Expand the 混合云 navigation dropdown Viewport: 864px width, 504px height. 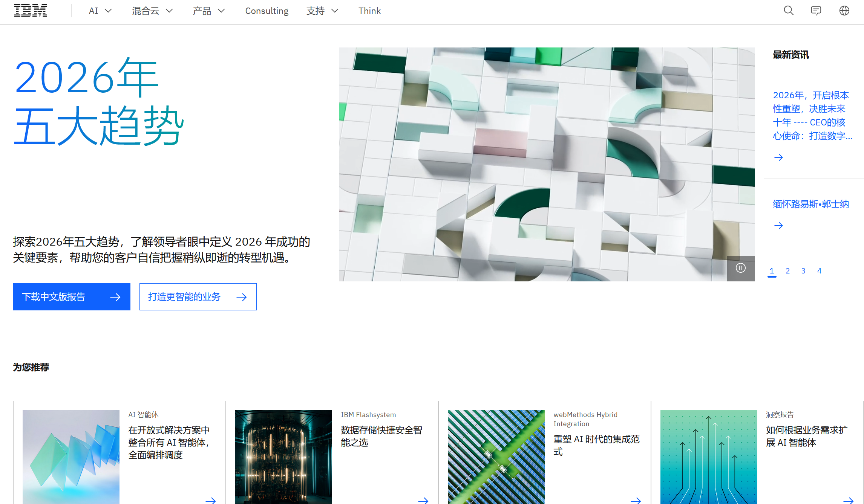pyautogui.click(x=152, y=11)
